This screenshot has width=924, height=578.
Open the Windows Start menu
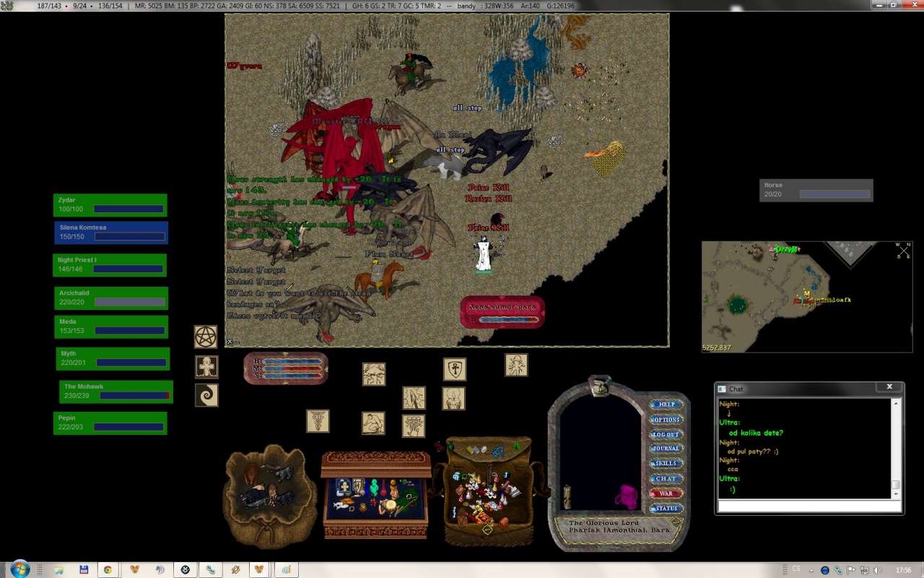click(19, 569)
